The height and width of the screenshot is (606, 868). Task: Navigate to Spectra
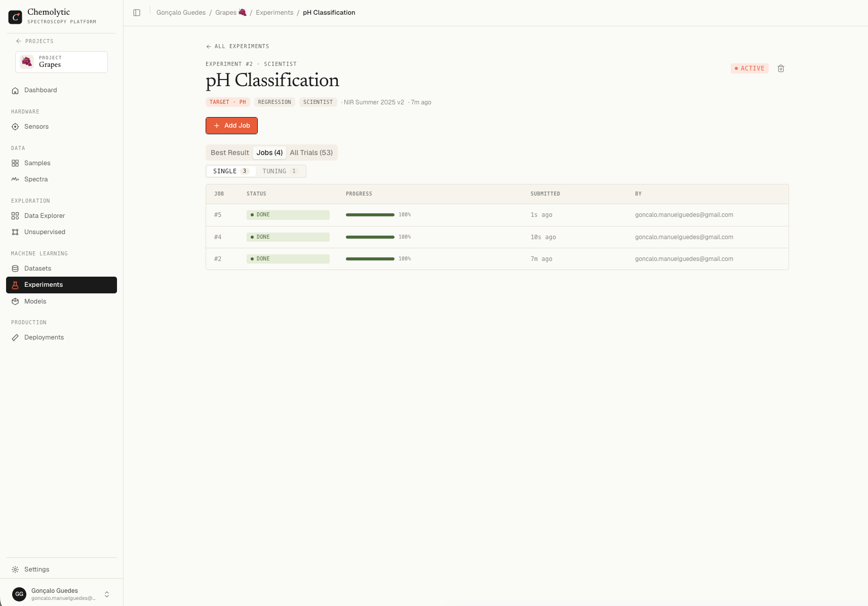click(61, 179)
